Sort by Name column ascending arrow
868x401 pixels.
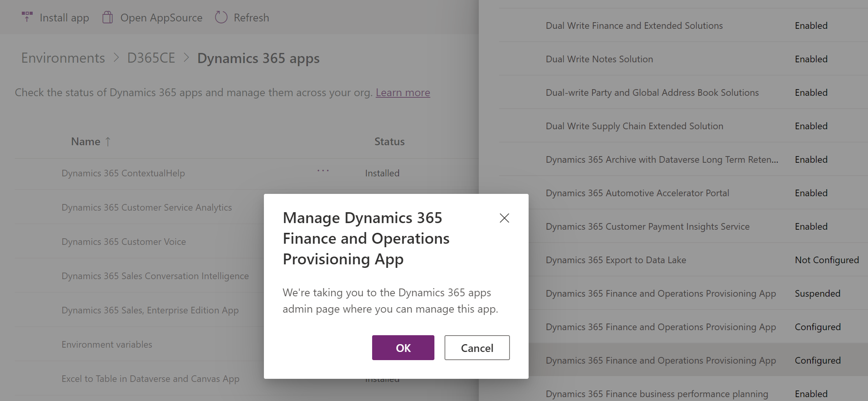point(108,142)
